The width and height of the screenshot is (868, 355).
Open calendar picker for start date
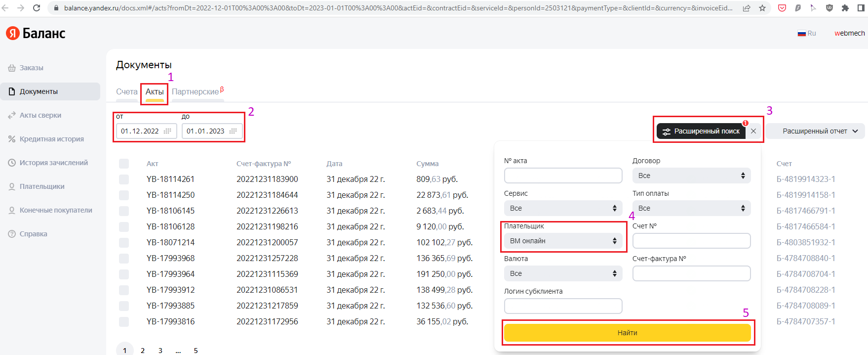167,131
